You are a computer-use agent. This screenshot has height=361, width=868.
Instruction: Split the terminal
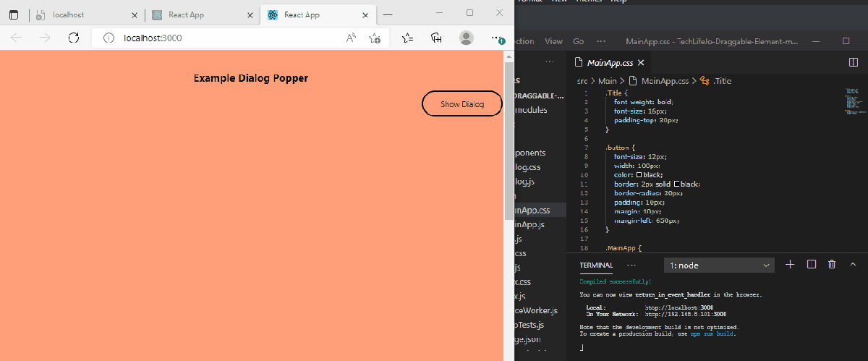pos(812,265)
